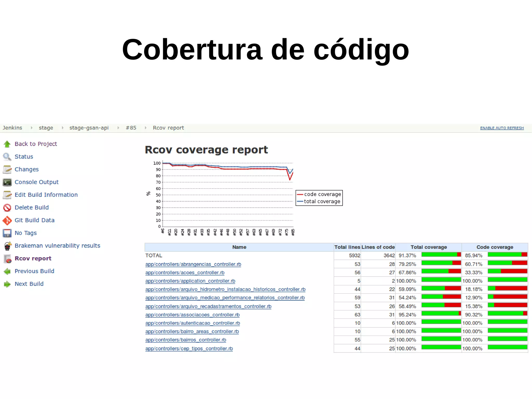Screen dimensions: 532x399
Task: Open autenticacao_controller.rb coverage link
Action: [193, 323]
